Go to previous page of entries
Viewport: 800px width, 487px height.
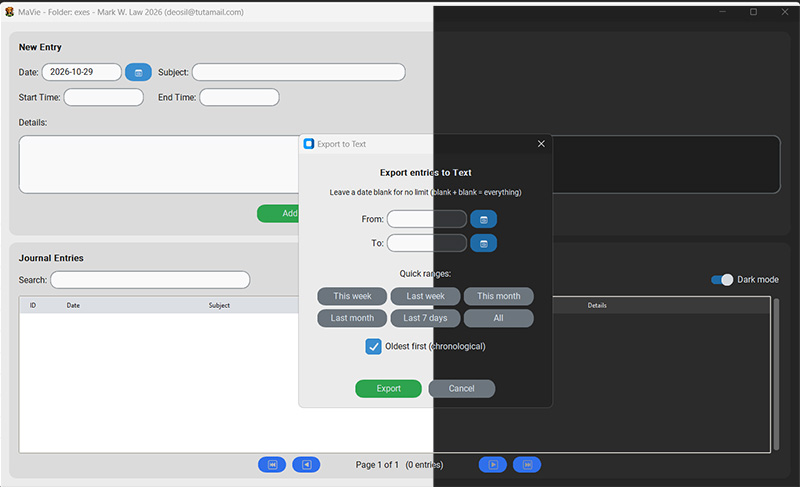(306, 465)
